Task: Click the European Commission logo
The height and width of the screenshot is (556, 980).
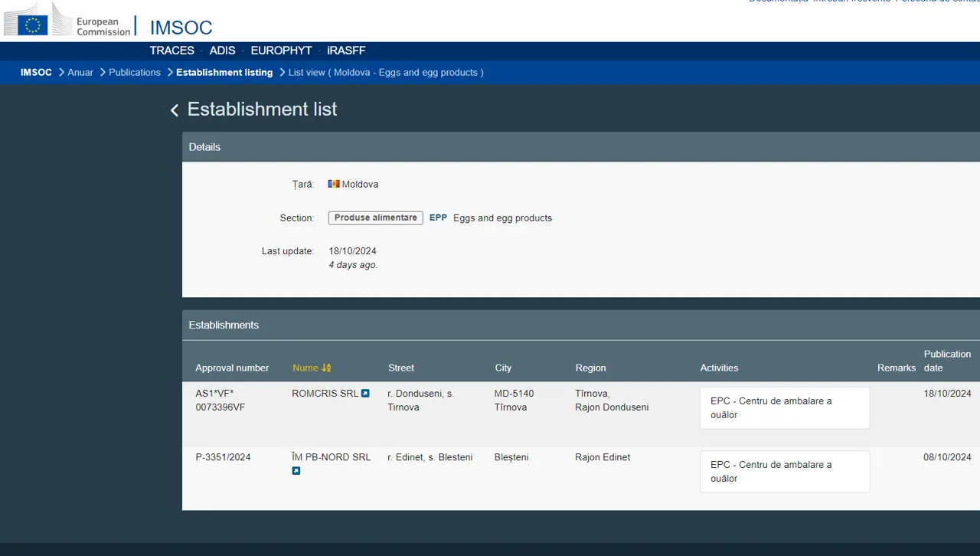Action: click(67, 21)
